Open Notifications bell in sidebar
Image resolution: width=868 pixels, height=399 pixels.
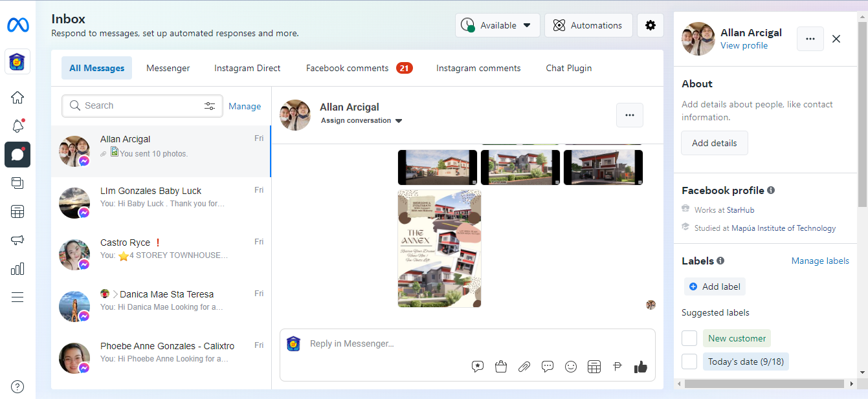[x=17, y=125]
